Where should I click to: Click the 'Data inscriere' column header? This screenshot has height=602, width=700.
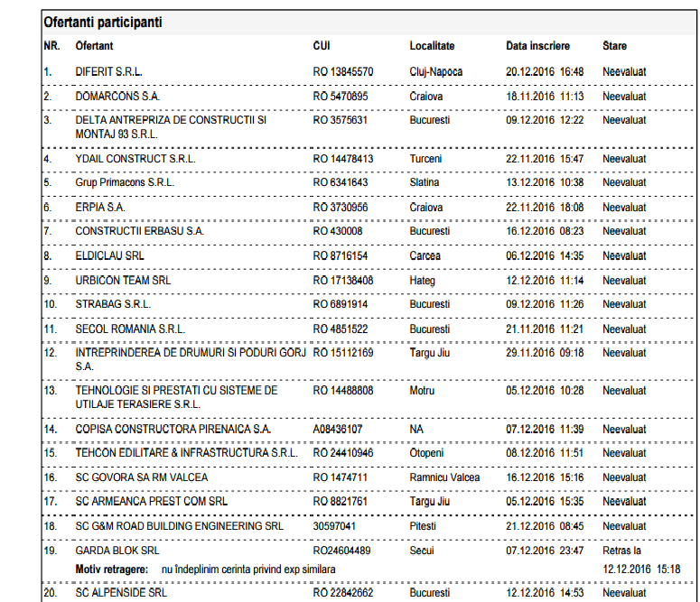(537, 46)
